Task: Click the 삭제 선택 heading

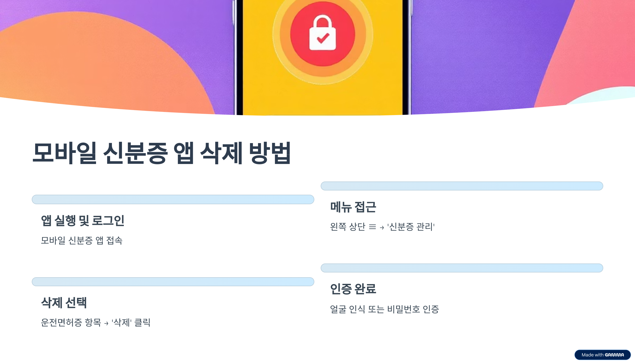Action: [64, 302]
